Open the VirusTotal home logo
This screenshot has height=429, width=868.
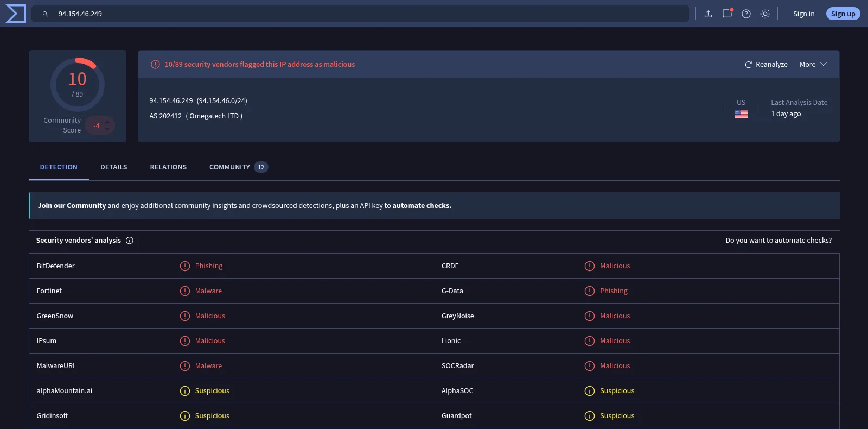pos(16,14)
